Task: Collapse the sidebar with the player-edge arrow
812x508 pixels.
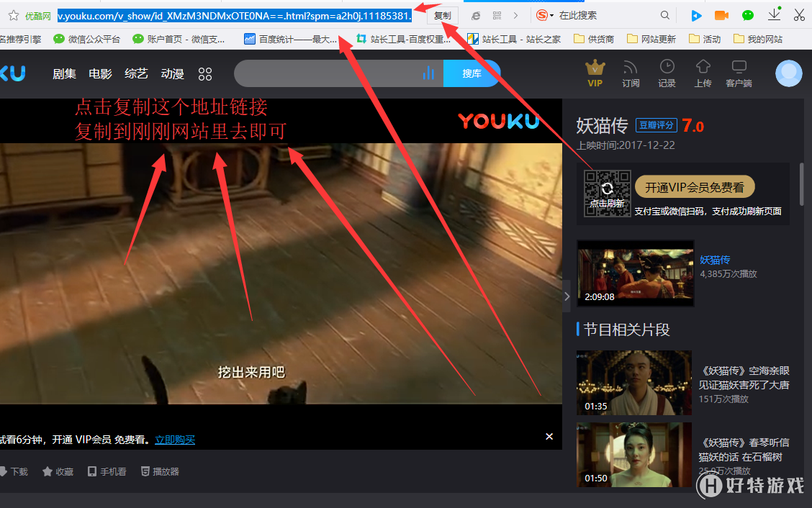Action: click(x=567, y=296)
